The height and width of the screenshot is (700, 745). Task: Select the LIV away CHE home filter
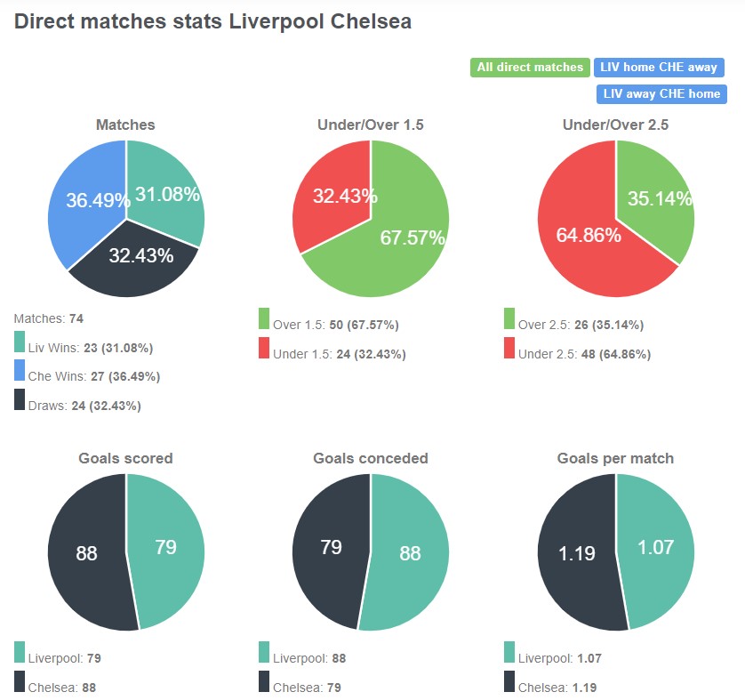click(661, 93)
